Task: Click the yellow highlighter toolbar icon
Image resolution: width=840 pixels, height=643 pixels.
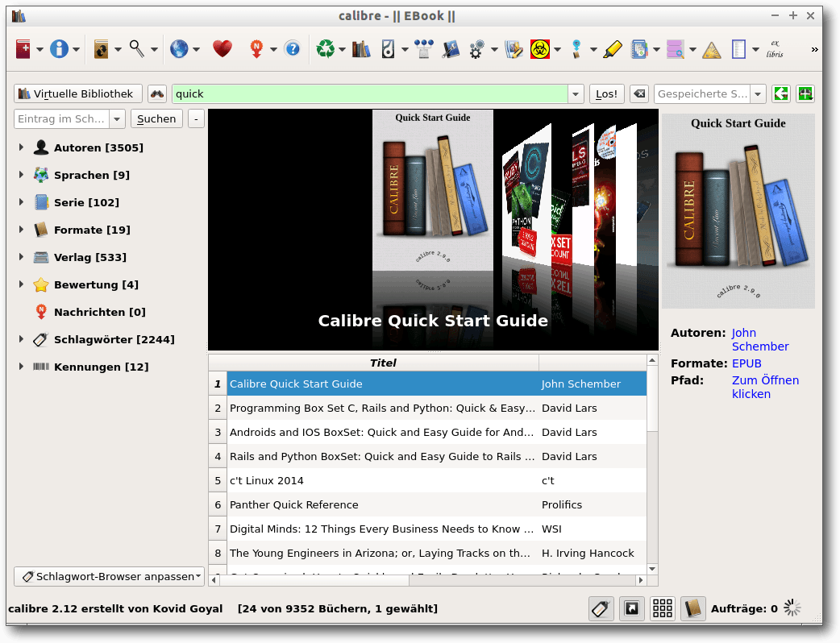Action: [613, 49]
